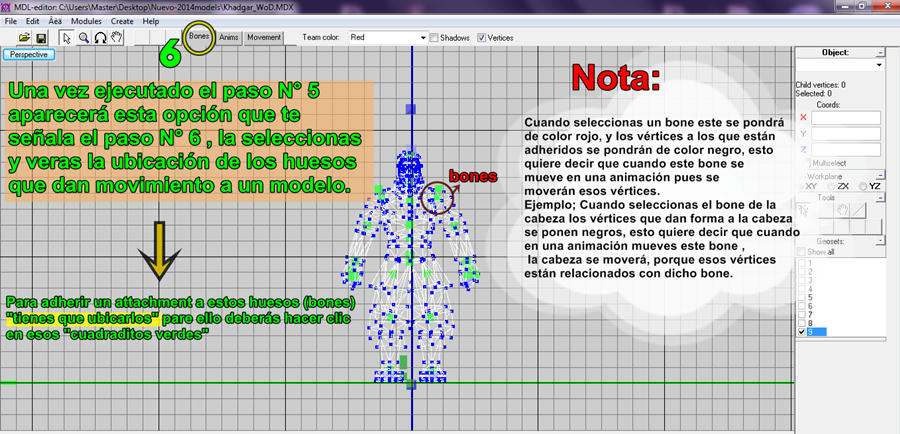Pick the diagonal line tool in the Tools panel

point(858,210)
